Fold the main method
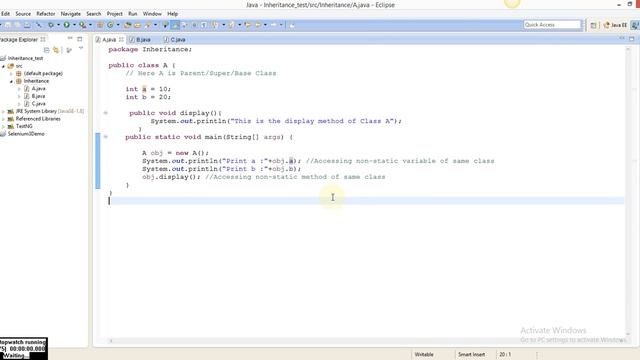The image size is (640, 360). [105, 137]
